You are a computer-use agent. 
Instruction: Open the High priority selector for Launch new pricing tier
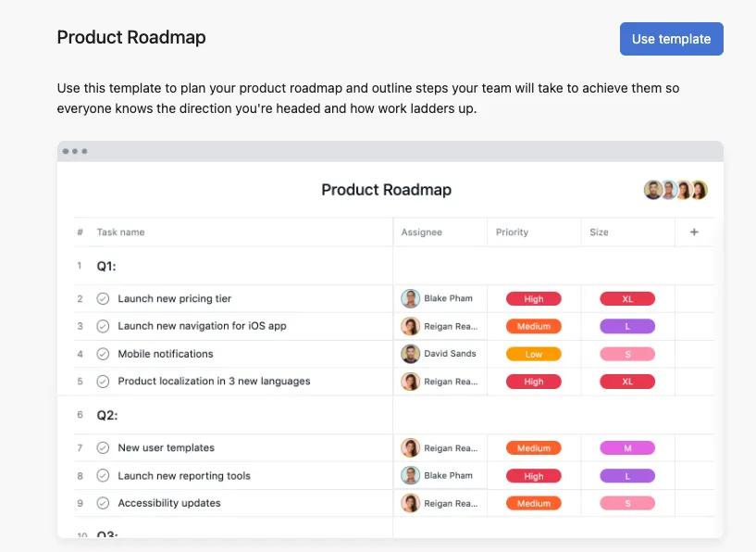click(534, 298)
